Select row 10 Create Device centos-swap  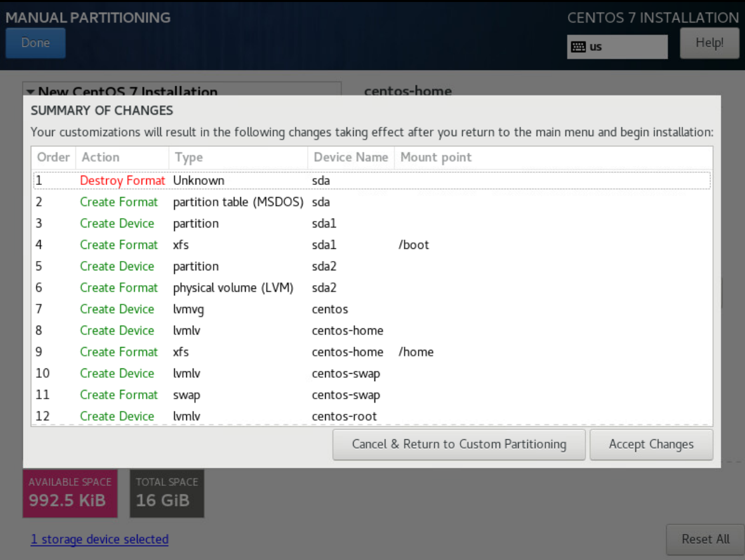pyautogui.click(x=372, y=373)
